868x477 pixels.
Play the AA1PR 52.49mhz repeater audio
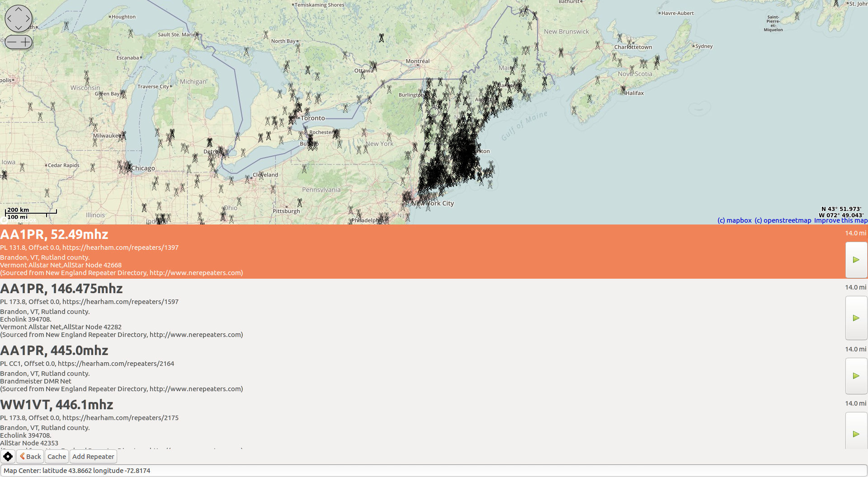[856, 260]
